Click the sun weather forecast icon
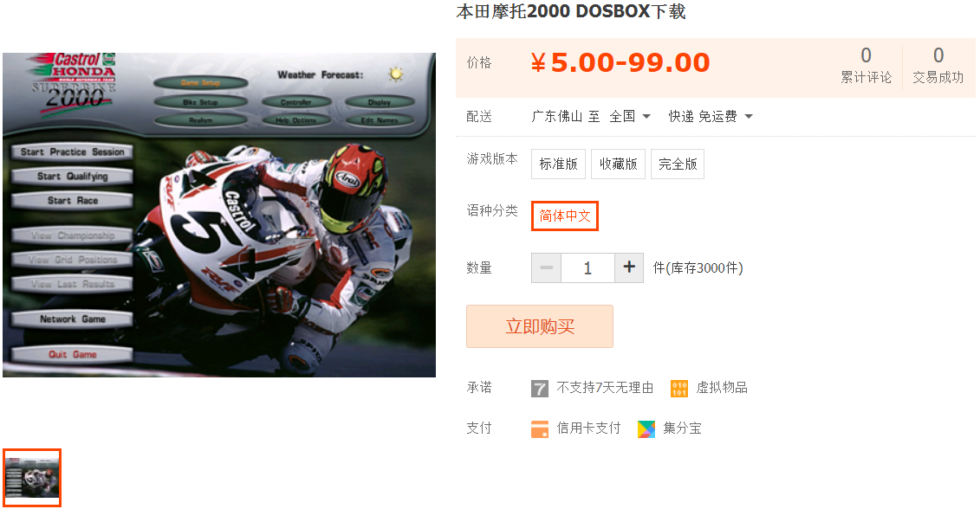The width and height of the screenshot is (980, 509). pyautogui.click(x=395, y=74)
